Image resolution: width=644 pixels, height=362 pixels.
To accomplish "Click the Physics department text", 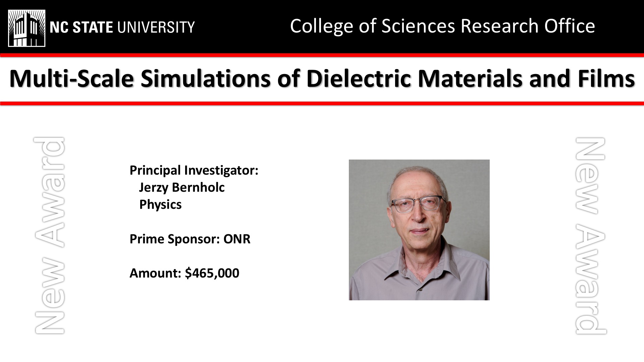I will [160, 204].
